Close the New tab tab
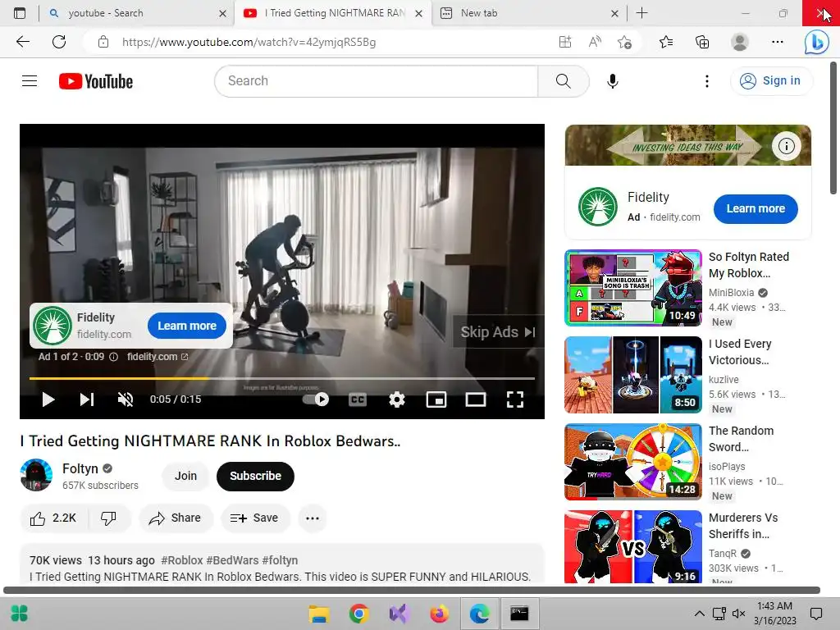Viewport: 840px width, 630px height. [615, 13]
